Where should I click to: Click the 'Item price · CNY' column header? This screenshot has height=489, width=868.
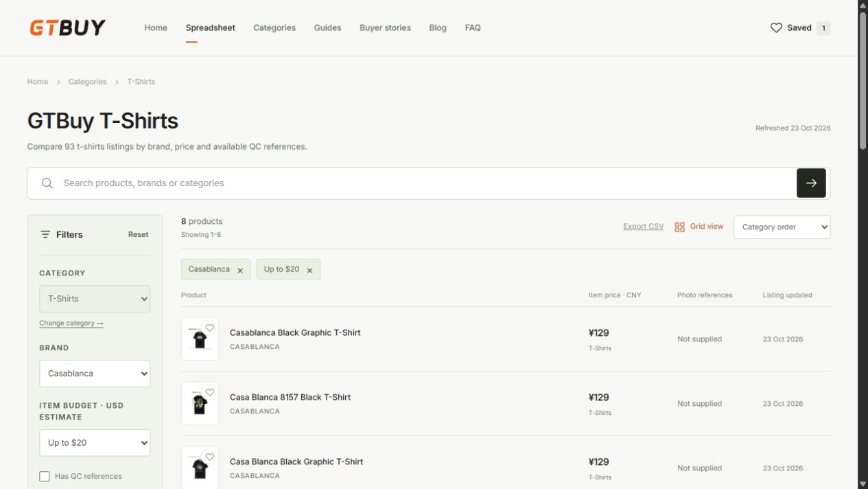615,295
